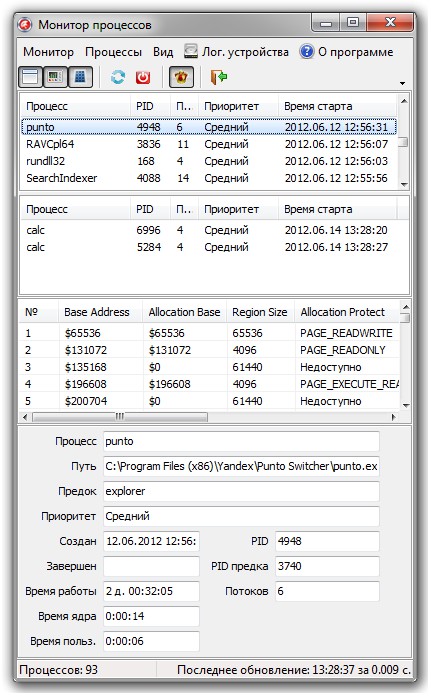Sort top list by Приоритет column
This screenshot has width=431, height=699.
[x=238, y=106]
